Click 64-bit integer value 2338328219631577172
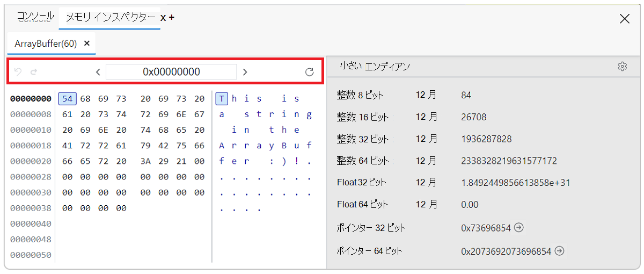The height and width of the screenshot is (274, 644). pos(509,161)
